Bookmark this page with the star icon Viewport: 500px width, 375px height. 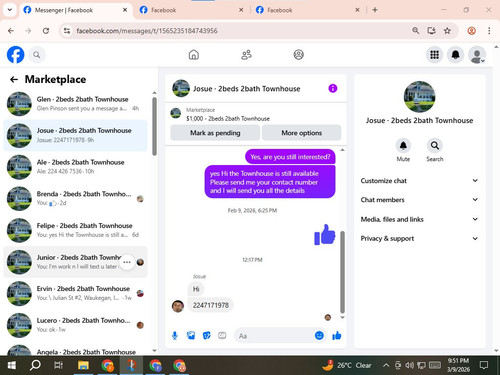447,31
